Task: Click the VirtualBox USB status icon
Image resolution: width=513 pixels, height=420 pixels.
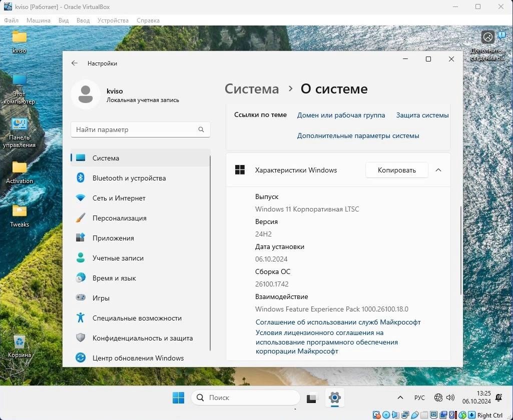Action: (415, 415)
